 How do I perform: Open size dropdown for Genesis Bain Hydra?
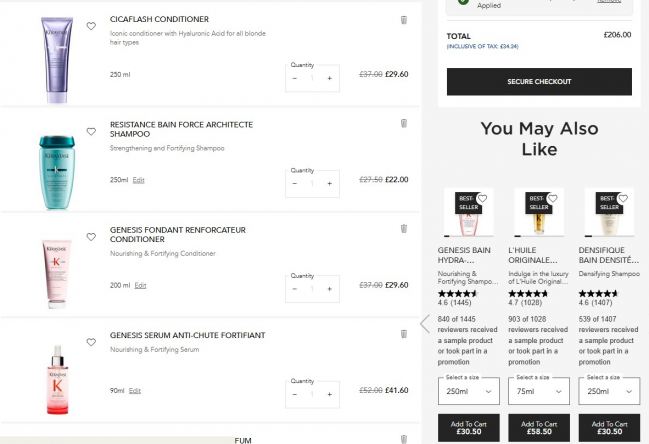click(x=469, y=392)
